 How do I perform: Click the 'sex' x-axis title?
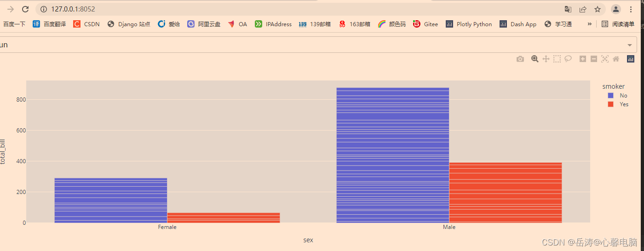point(308,240)
